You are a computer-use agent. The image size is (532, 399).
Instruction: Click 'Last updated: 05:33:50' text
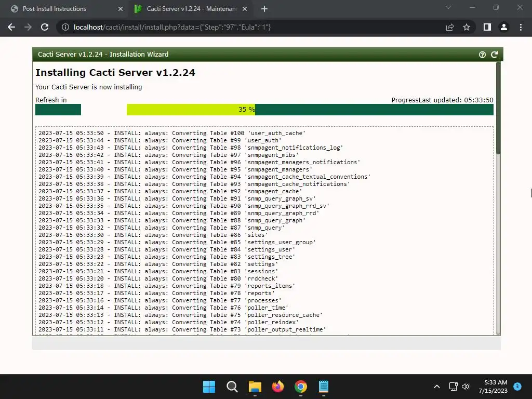[x=456, y=100]
